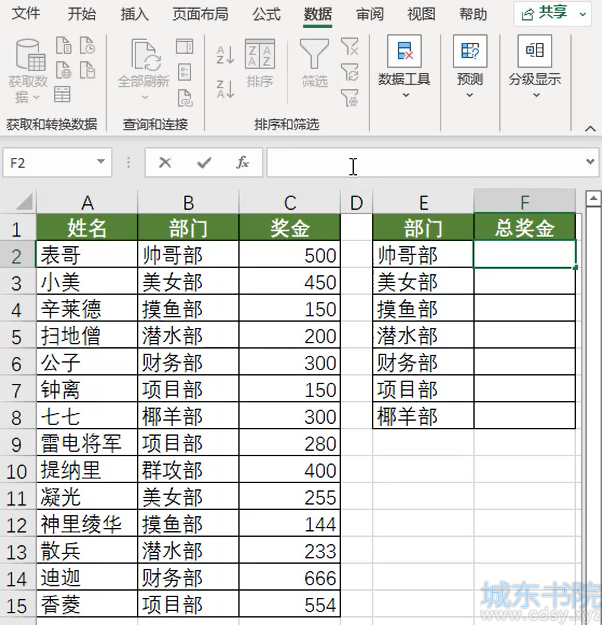Click the vertical scrollbar up arrow
The image size is (602, 625).
pyautogui.click(x=594, y=199)
